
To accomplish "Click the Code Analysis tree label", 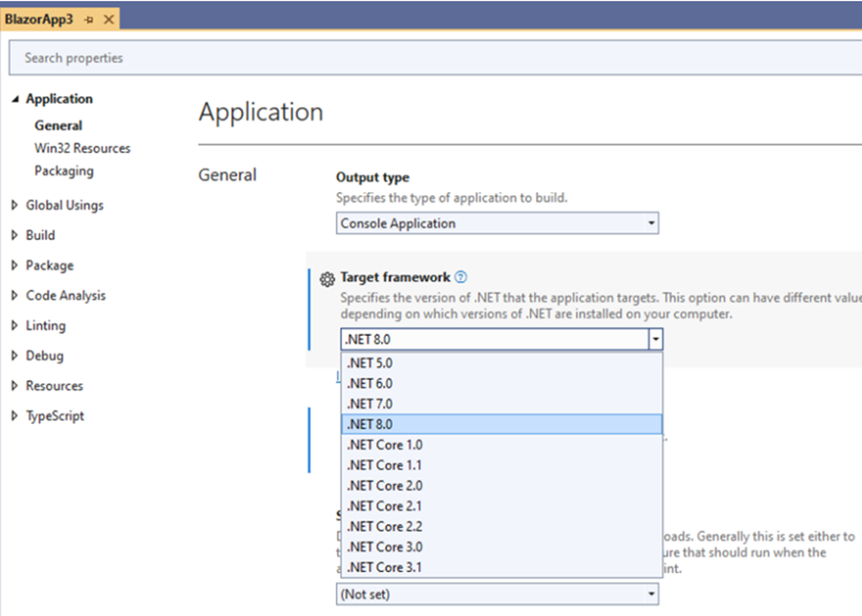I will (x=66, y=296).
